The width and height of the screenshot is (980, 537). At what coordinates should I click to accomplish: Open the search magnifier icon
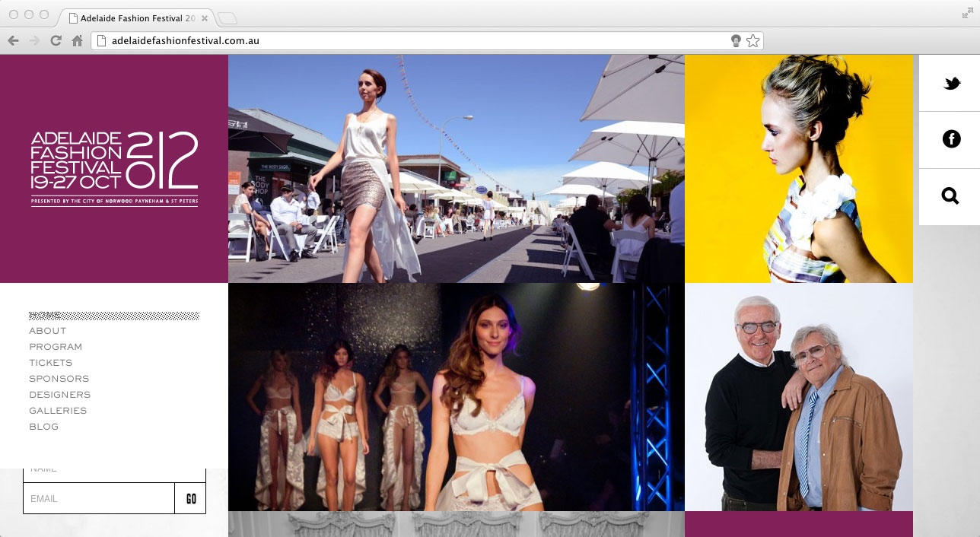(x=950, y=196)
